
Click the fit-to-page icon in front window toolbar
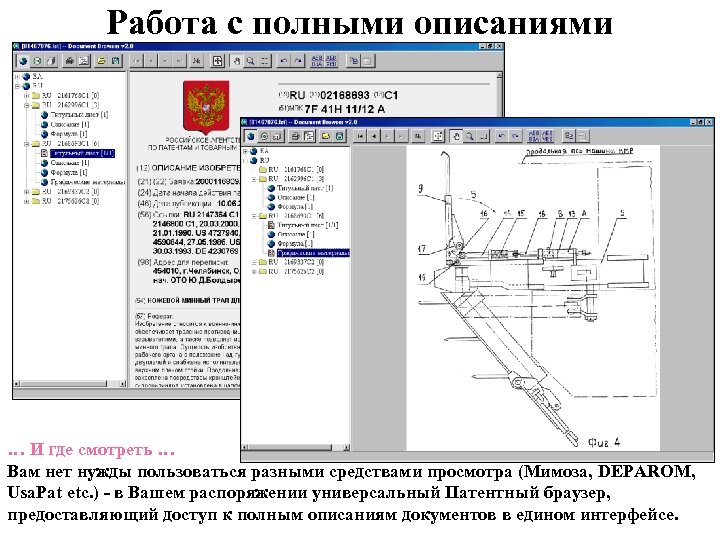(x=438, y=136)
